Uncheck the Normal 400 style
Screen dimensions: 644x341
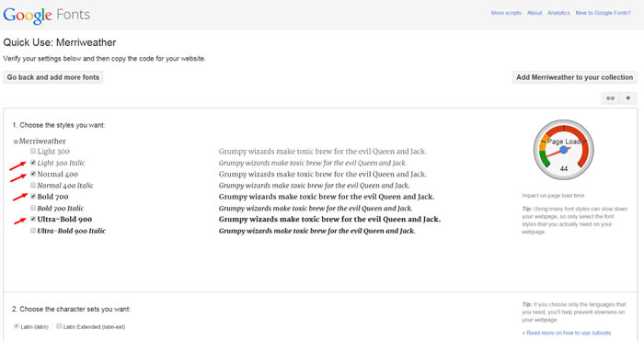(33, 174)
